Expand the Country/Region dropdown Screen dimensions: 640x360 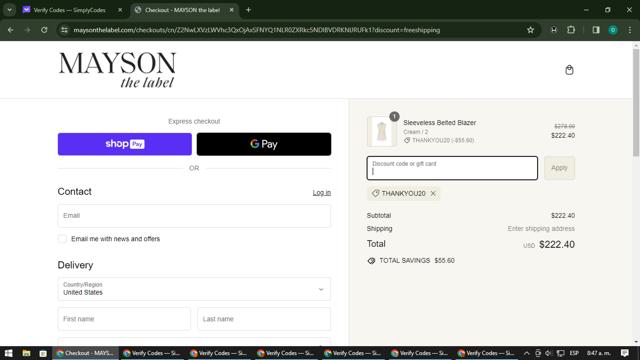click(x=194, y=289)
